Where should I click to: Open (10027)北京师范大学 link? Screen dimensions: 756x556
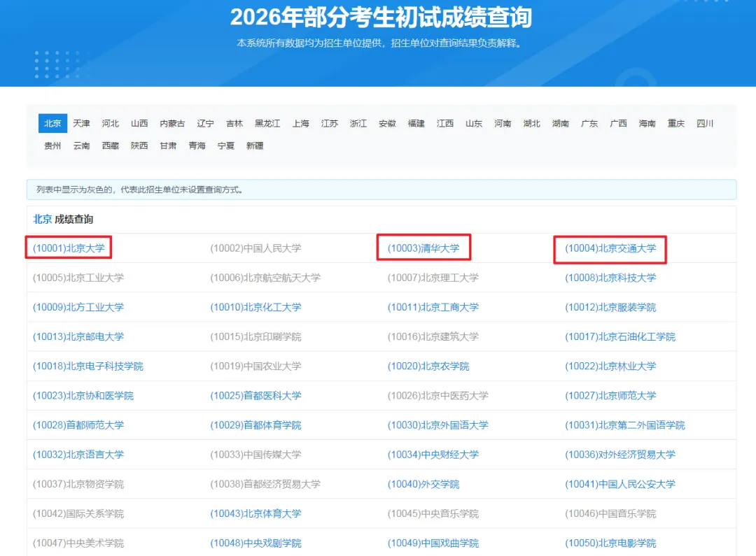click(610, 396)
